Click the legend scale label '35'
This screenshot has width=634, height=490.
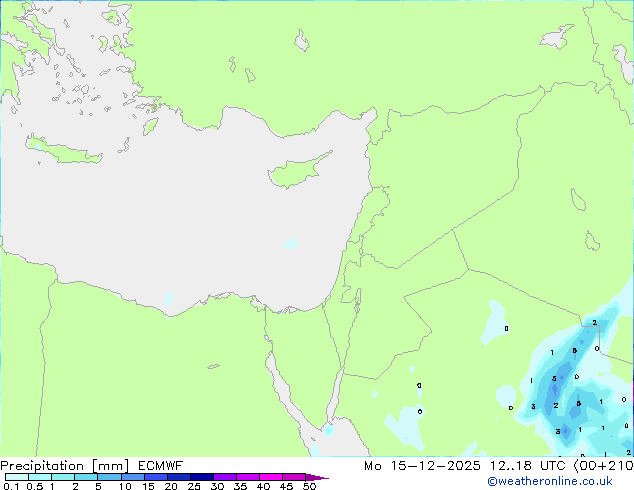[240, 486]
